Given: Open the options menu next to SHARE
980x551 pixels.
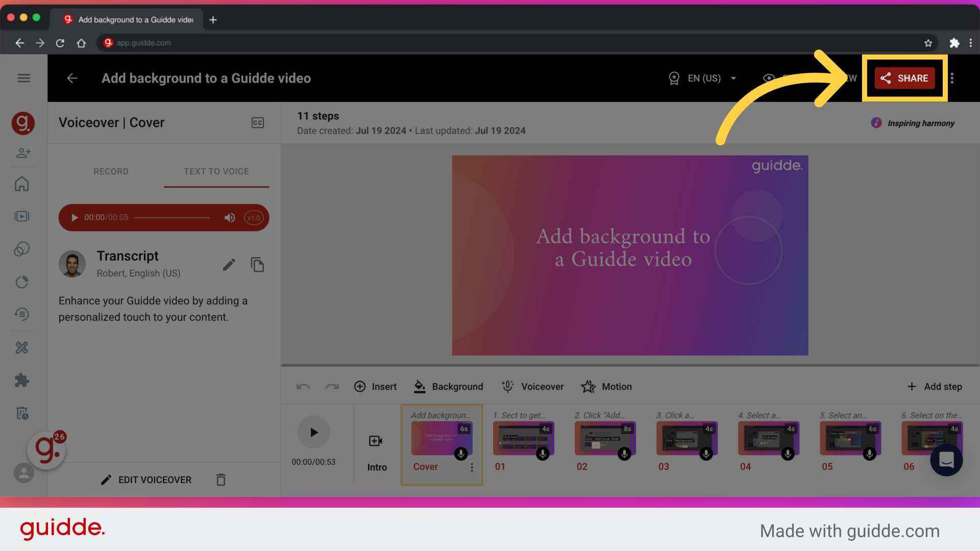Looking at the screenshot, I should (952, 78).
